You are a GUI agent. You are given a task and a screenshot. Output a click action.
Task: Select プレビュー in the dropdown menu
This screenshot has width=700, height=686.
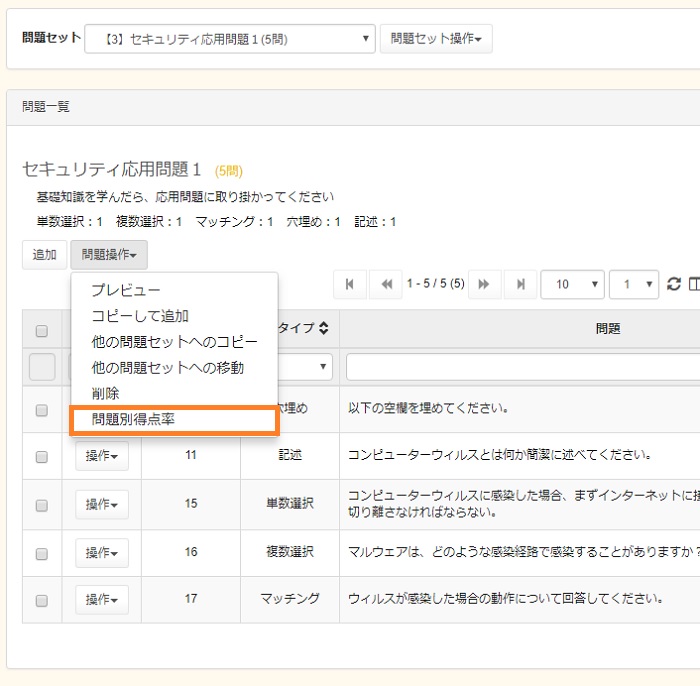(x=126, y=290)
